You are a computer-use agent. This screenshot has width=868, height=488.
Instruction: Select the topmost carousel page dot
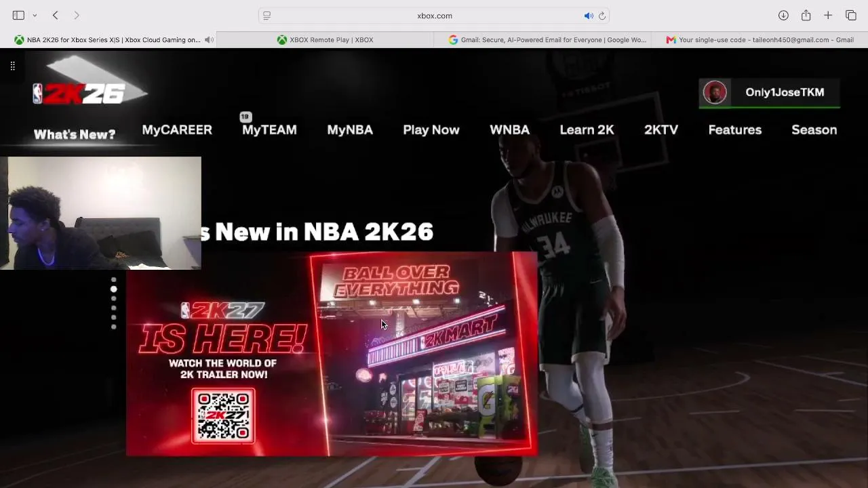pos(113,279)
